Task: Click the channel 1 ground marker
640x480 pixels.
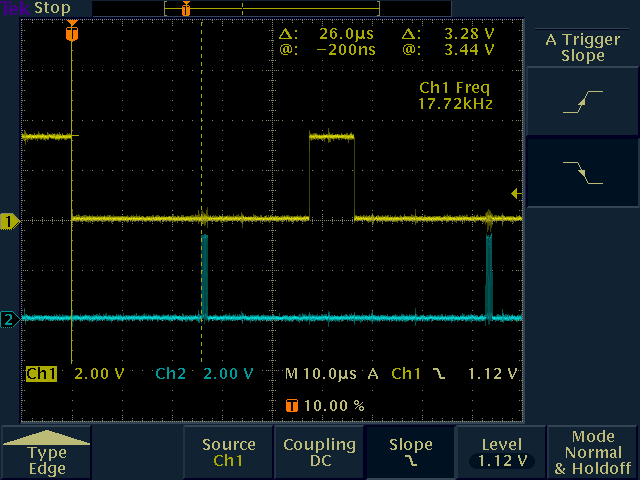Action: 10,222
